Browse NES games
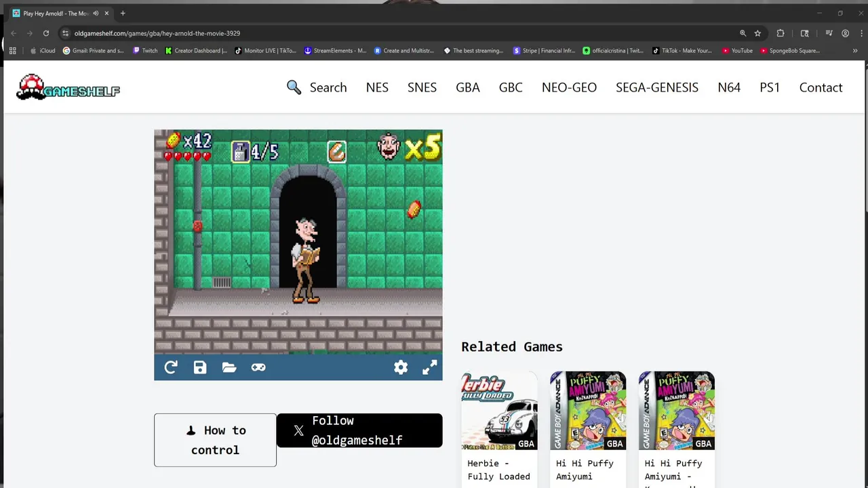This screenshot has width=868, height=488. [377, 87]
